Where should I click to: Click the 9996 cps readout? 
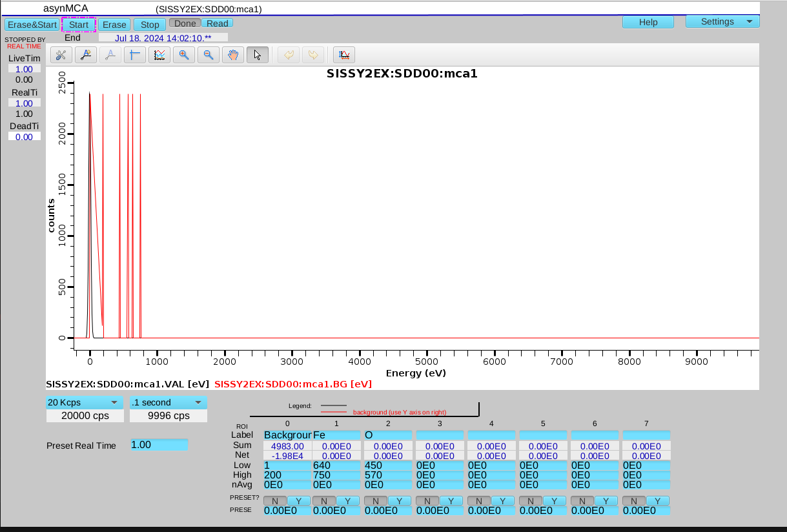(169, 416)
